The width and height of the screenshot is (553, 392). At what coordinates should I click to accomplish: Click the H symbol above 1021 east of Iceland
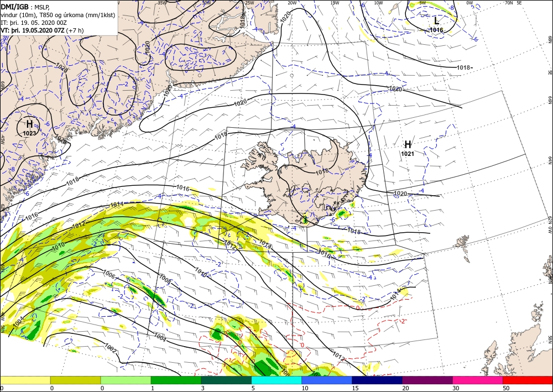pyautogui.click(x=408, y=144)
